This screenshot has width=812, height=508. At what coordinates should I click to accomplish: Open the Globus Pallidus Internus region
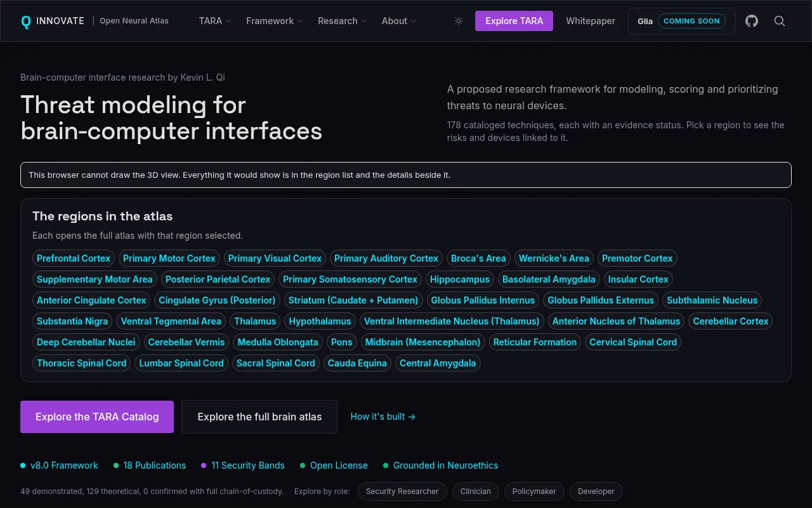483,300
